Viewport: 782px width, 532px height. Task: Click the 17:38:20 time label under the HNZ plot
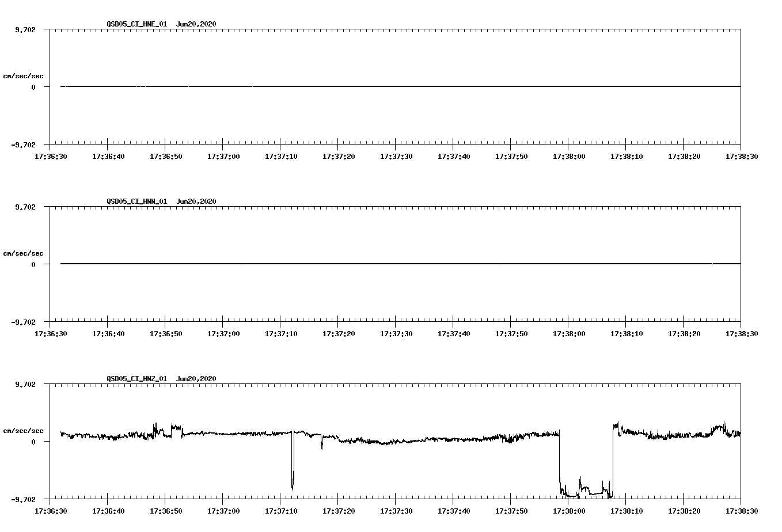pyautogui.click(x=684, y=511)
